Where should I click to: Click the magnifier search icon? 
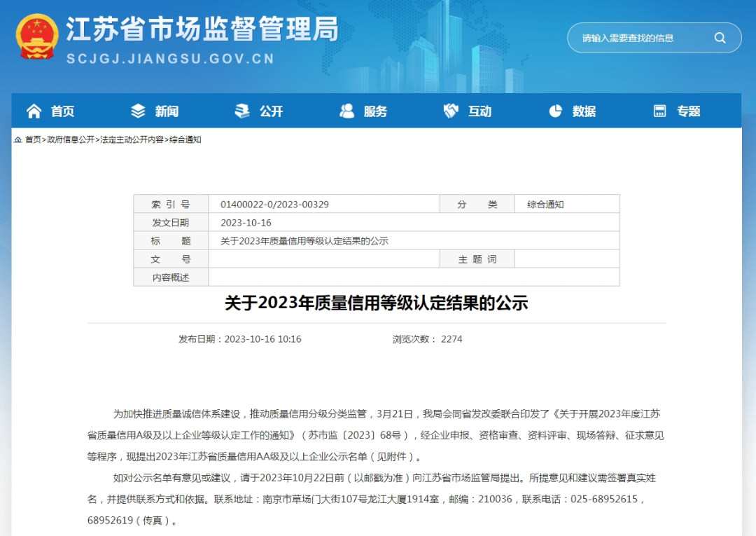(x=720, y=38)
